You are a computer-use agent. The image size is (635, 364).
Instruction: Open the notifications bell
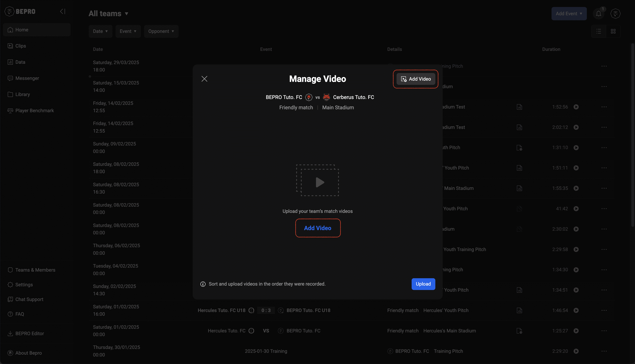coord(598,14)
